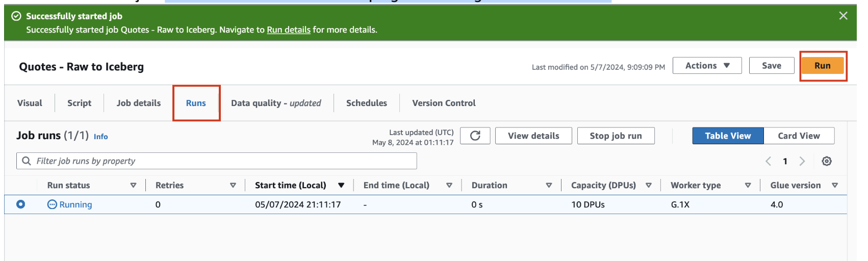
Task: Switch to Card View
Action: point(799,136)
